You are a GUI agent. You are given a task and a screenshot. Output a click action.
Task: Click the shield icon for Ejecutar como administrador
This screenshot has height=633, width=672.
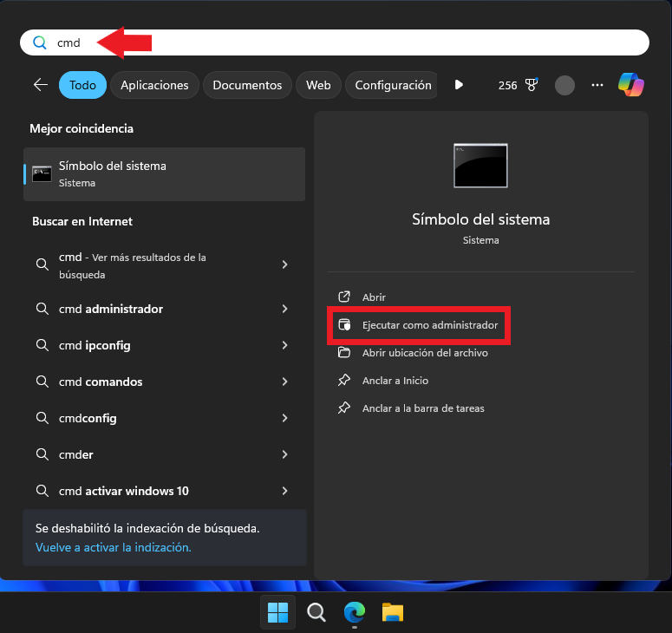click(344, 325)
